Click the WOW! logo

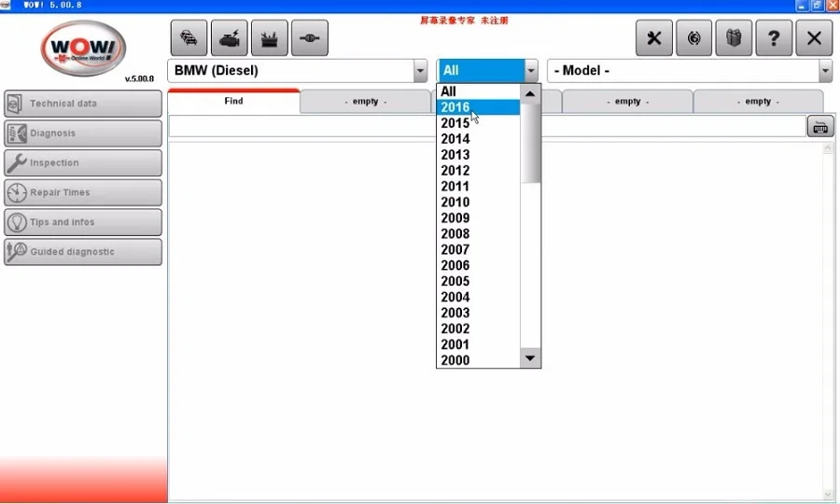83,49
